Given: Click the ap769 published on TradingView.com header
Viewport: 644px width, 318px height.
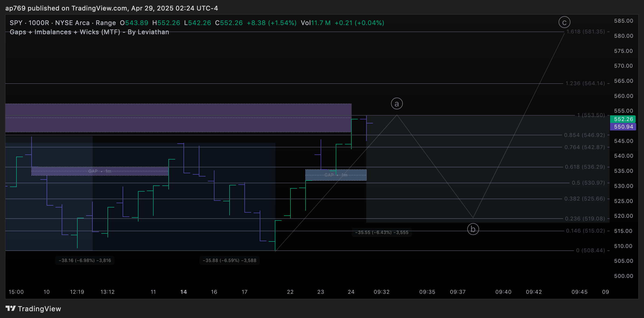Looking at the screenshot, I should (x=112, y=8).
